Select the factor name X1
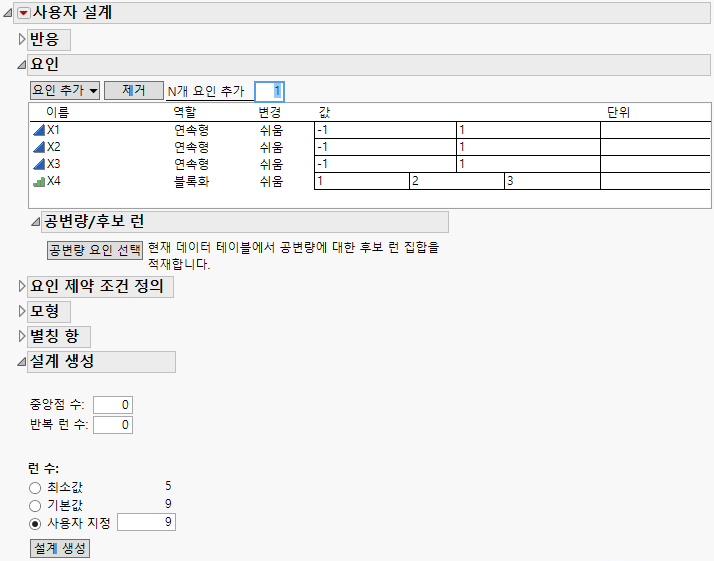Screen dimensions: 714x561 pos(53,130)
